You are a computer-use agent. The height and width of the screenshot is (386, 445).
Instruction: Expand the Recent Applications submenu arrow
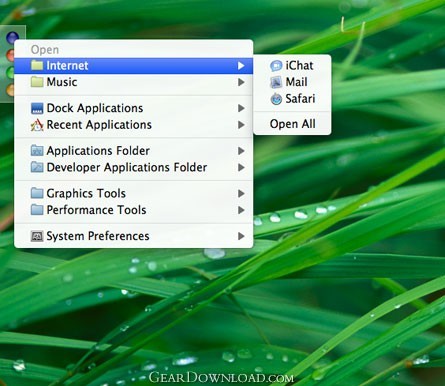pos(241,125)
